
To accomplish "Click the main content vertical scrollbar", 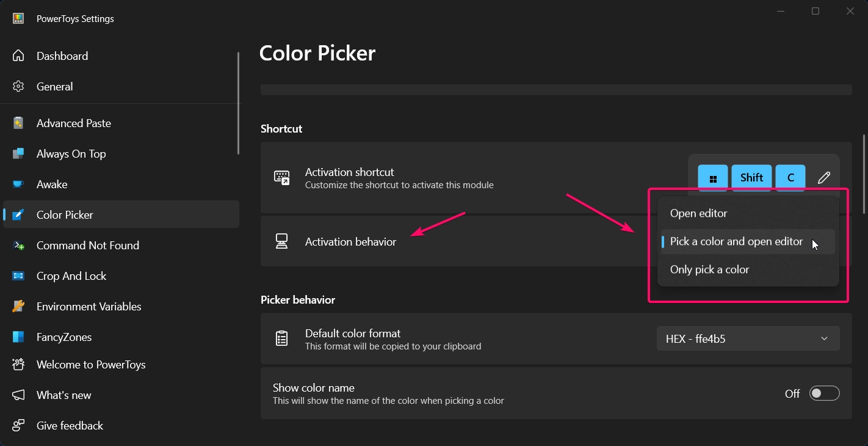I will pos(864,174).
